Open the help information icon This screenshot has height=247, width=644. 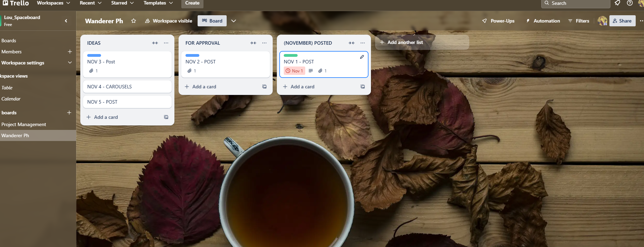(x=630, y=3)
